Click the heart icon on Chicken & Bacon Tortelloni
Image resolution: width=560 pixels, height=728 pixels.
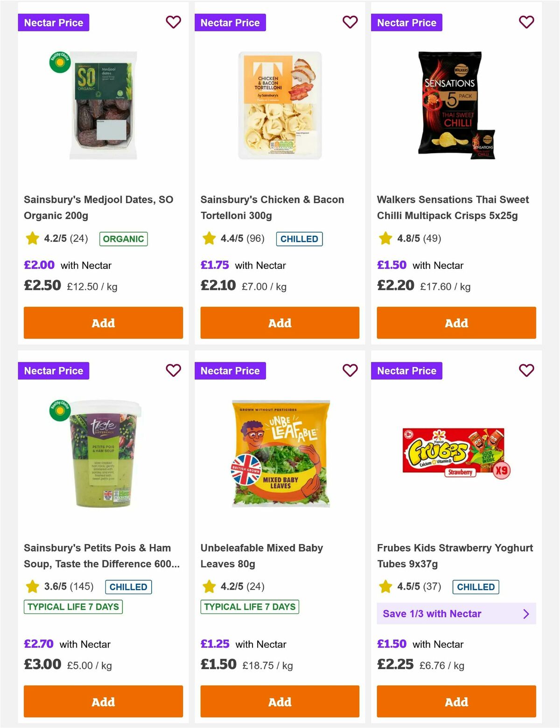tap(350, 22)
